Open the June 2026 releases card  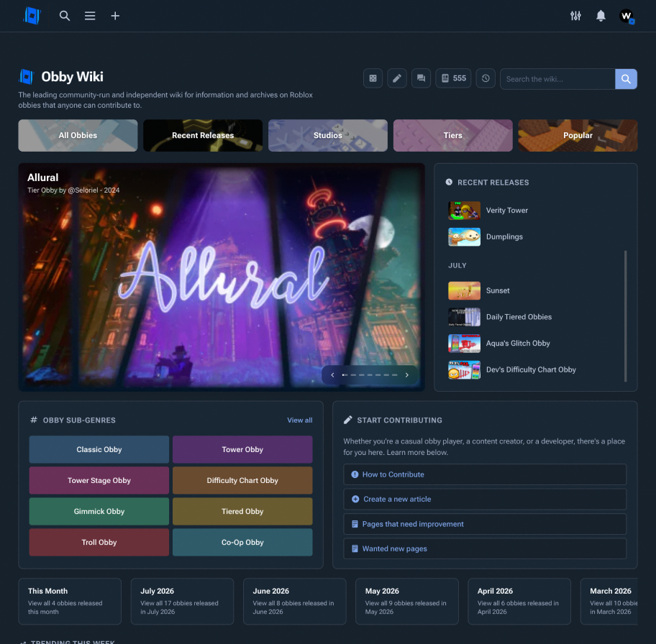(x=294, y=602)
